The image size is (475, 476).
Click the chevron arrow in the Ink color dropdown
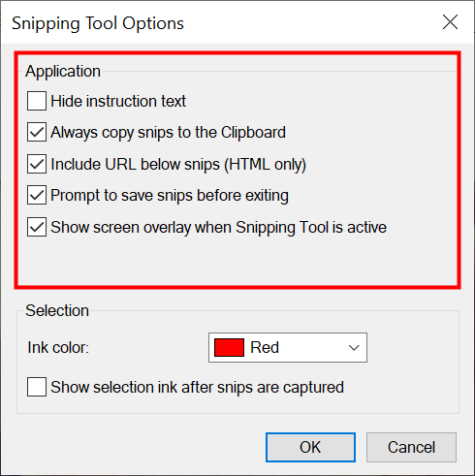pos(354,348)
